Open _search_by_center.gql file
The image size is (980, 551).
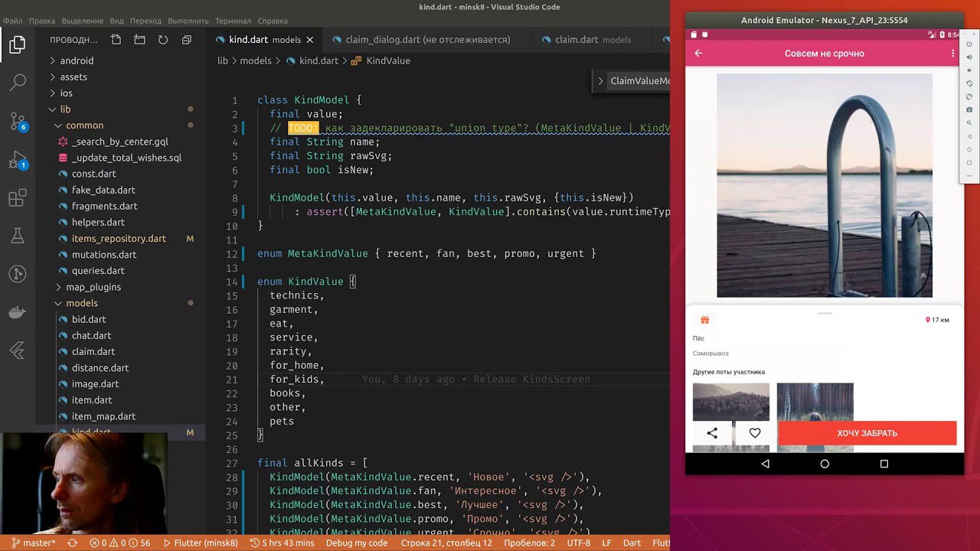click(119, 142)
